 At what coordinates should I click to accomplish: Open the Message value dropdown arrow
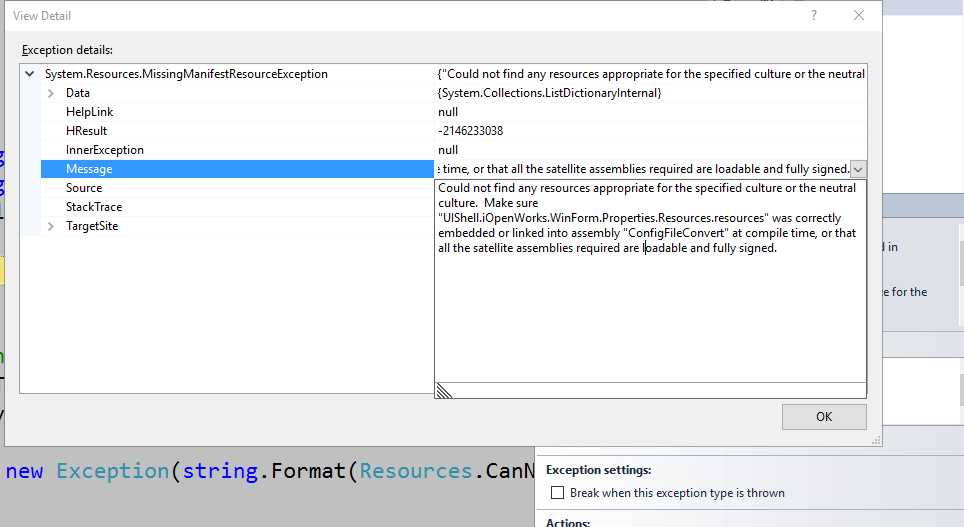tap(858, 170)
